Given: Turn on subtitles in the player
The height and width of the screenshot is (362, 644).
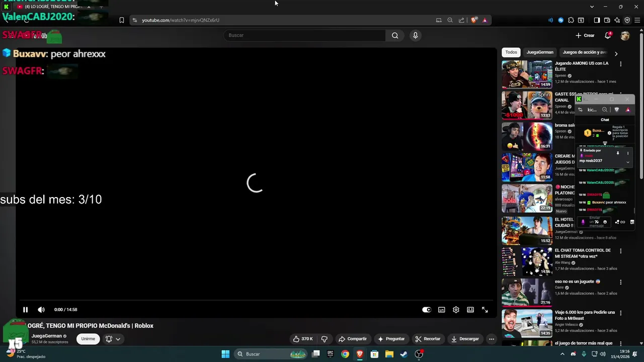Looking at the screenshot, I should 441,310.
